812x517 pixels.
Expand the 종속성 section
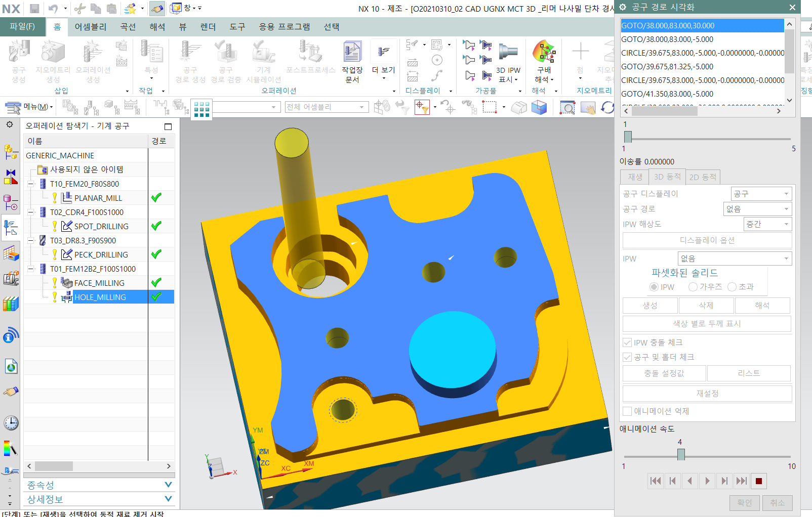(x=99, y=485)
